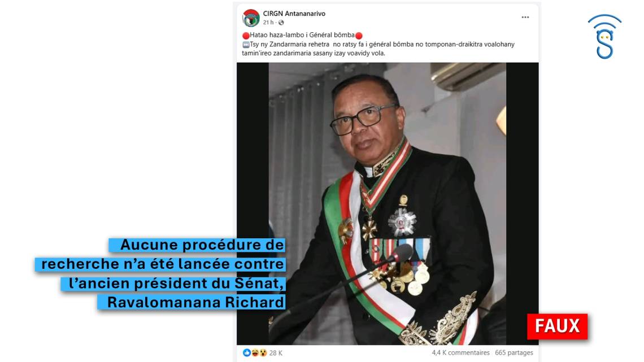Click the Haha laughing reaction icon

pos(255,352)
